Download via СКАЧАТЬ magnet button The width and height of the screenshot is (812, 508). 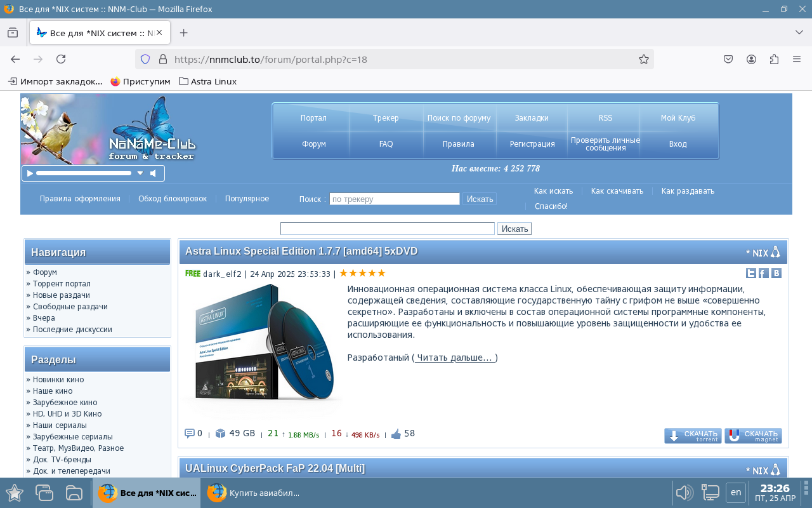point(753,436)
